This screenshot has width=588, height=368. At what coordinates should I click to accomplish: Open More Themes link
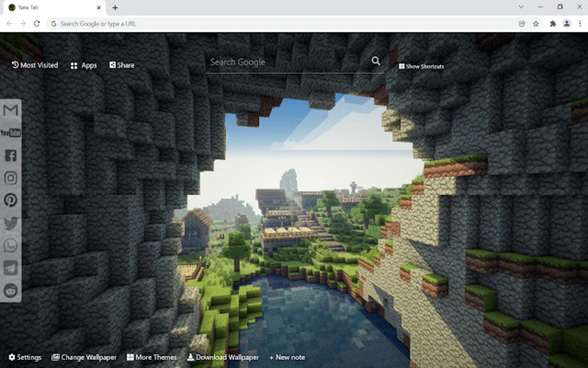[152, 357]
